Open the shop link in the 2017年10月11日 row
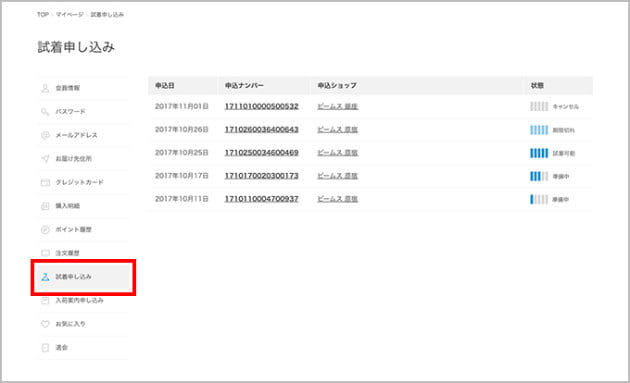This screenshot has height=383, width=630. pyautogui.click(x=338, y=199)
